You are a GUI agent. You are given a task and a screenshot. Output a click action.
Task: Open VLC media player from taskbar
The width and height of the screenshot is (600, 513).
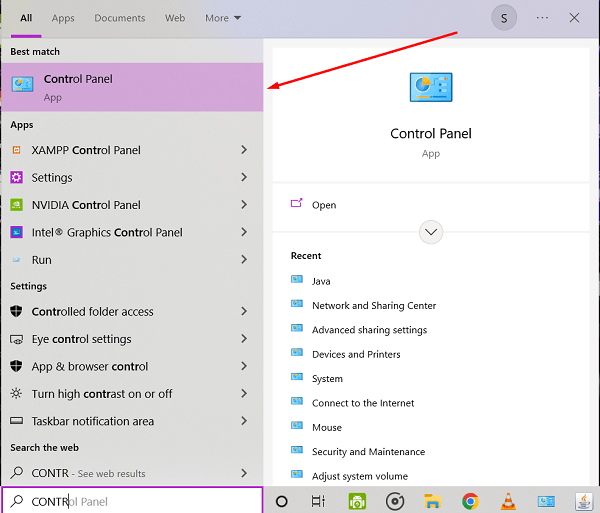(x=508, y=501)
